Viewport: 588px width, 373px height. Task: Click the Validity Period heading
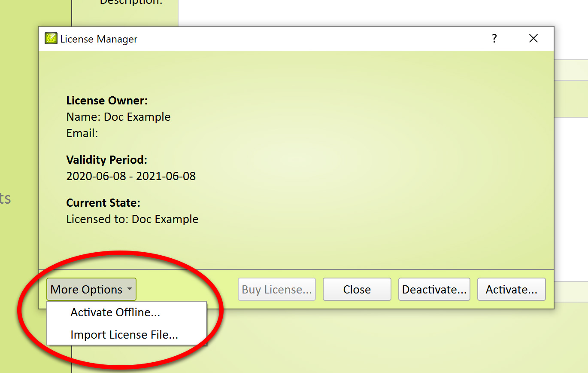click(106, 160)
